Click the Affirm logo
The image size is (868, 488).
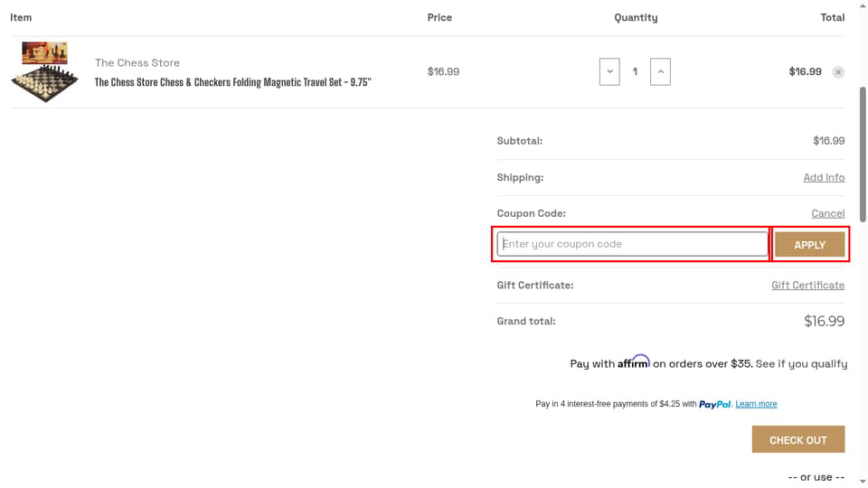pos(633,361)
